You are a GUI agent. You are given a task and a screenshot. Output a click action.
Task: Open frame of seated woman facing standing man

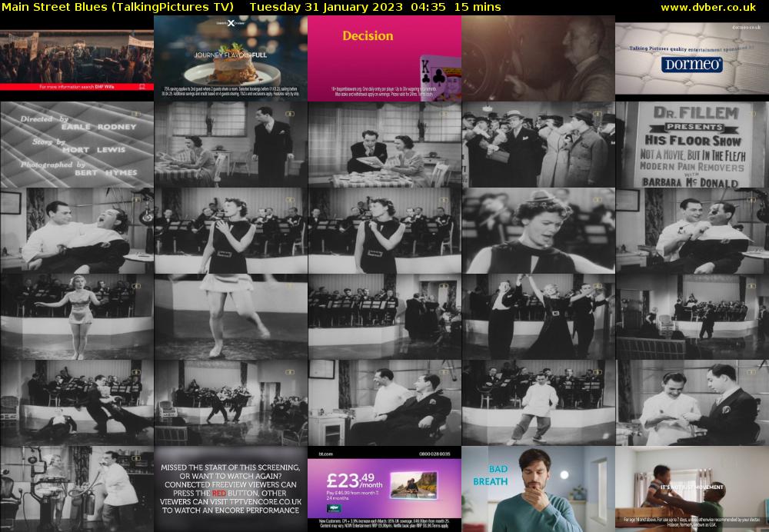point(231,145)
